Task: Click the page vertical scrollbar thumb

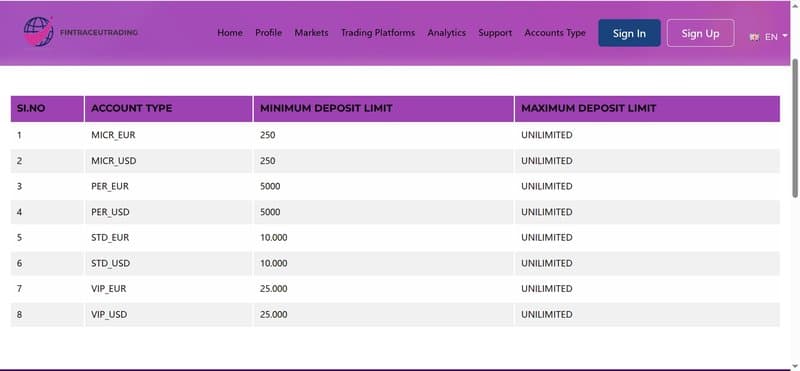Action: [795, 128]
